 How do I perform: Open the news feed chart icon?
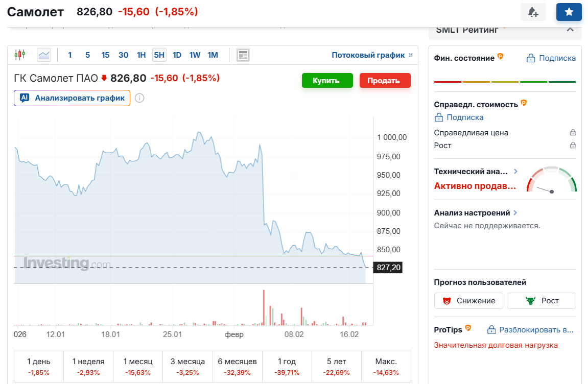[243, 55]
